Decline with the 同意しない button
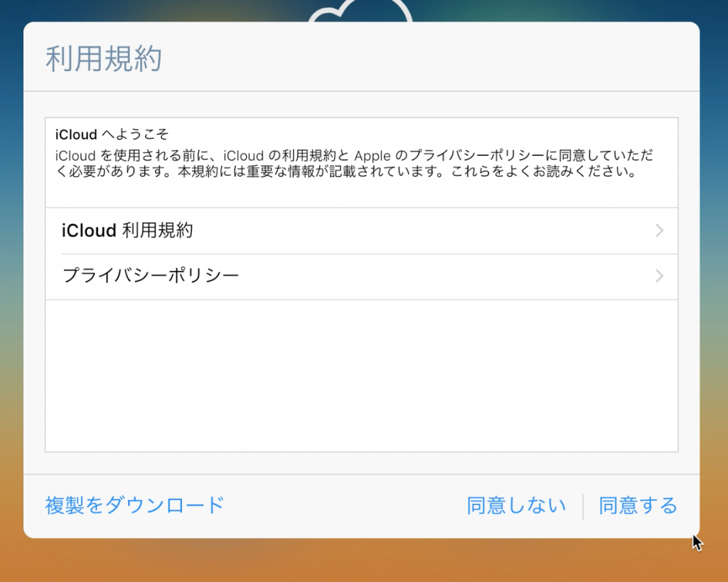 click(516, 505)
